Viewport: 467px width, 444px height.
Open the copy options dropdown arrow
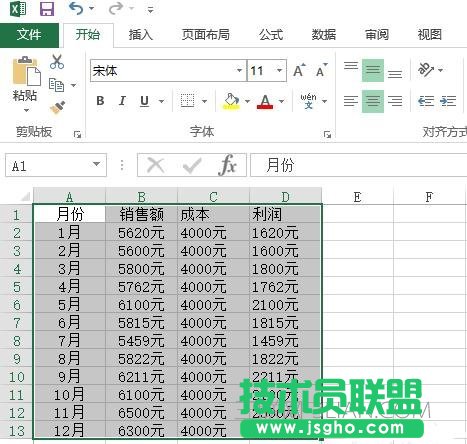[73, 85]
